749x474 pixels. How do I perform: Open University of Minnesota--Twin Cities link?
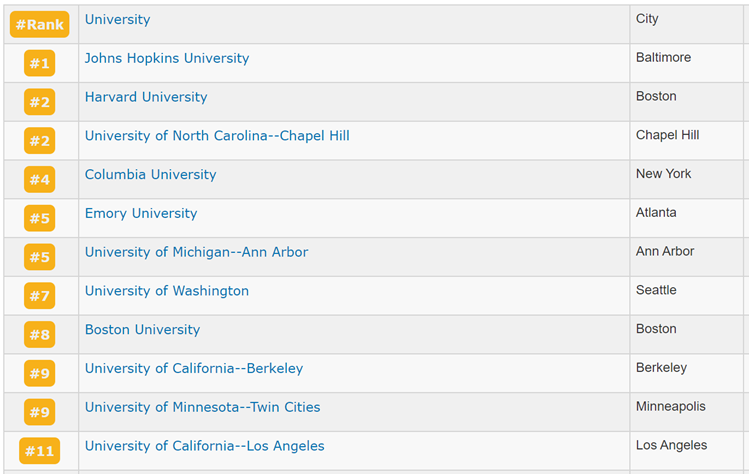tap(203, 407)
